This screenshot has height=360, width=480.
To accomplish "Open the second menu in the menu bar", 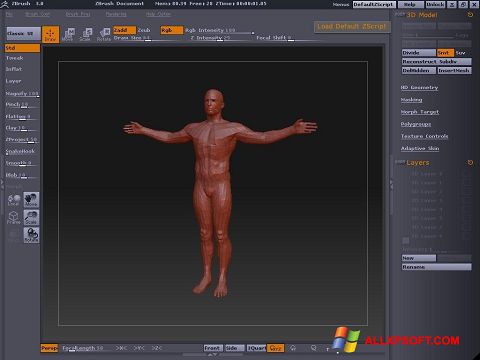I will (37, 14).
